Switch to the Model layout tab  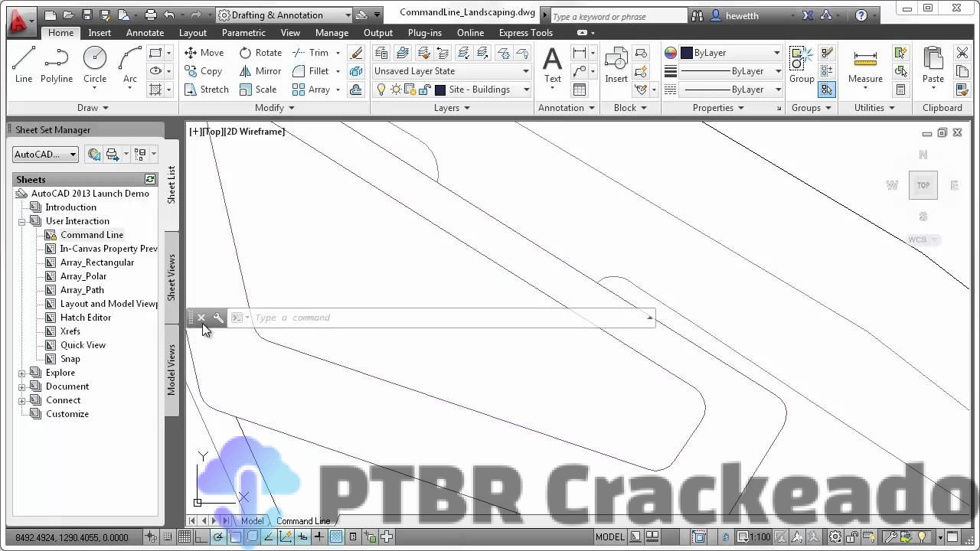click(x=252, y=521)
